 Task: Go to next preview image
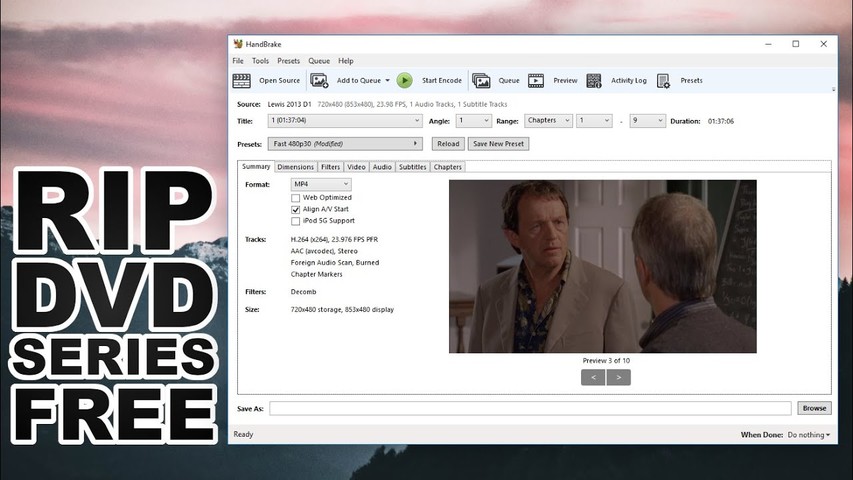pos(619,377)
